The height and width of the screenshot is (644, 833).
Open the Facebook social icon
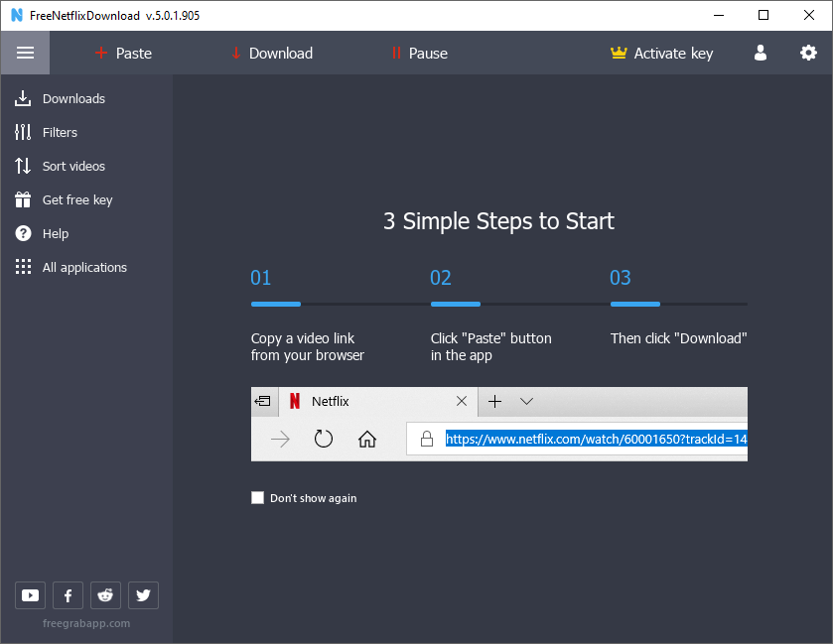pyautogui.click(x=68, y=595)
